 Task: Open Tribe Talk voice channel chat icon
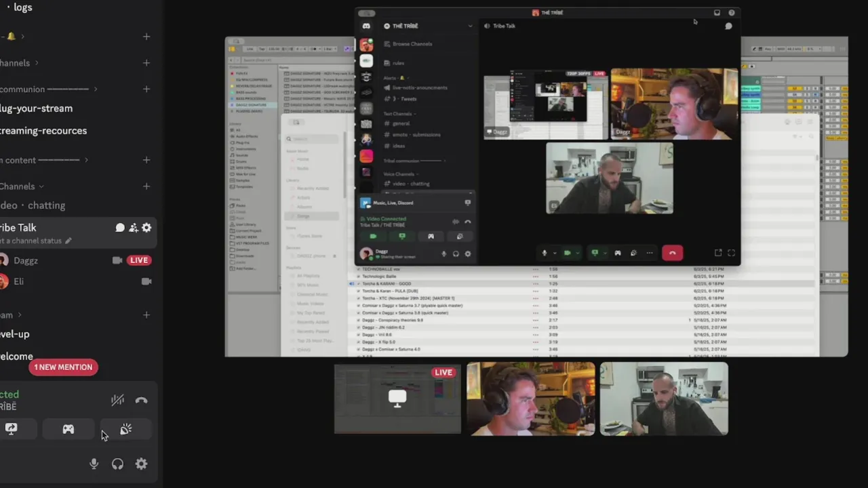pyautogui.click(x=120, y=228)
